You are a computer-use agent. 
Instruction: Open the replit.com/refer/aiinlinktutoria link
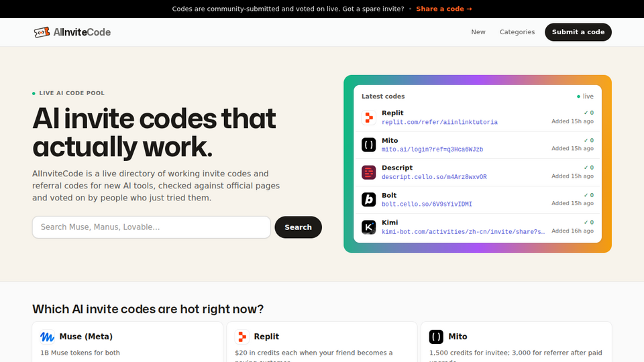439,122
